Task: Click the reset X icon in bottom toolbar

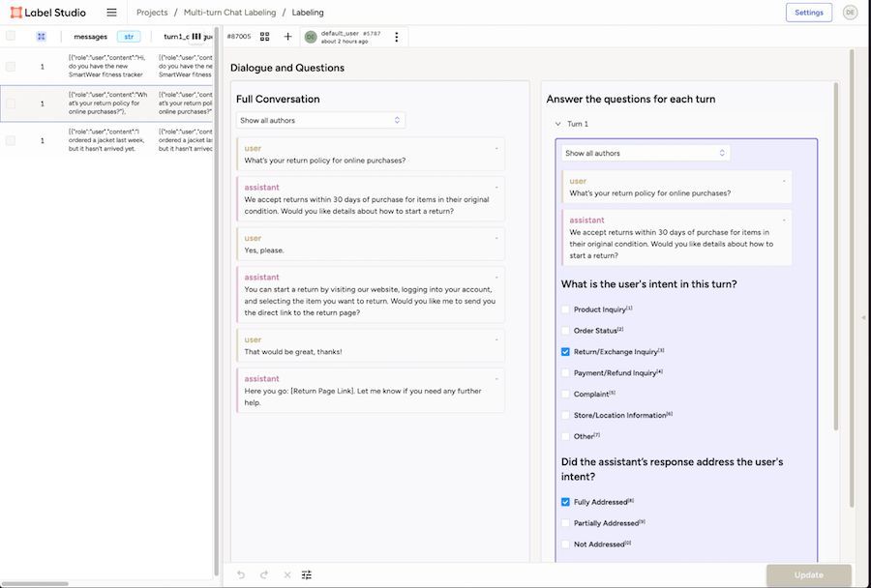Action: coord(286,574)
